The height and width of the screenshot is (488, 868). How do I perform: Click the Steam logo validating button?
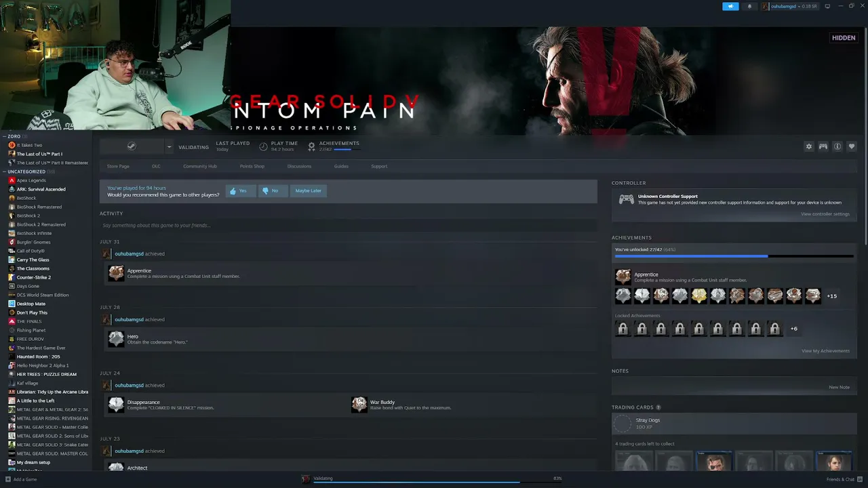(132, 146)
